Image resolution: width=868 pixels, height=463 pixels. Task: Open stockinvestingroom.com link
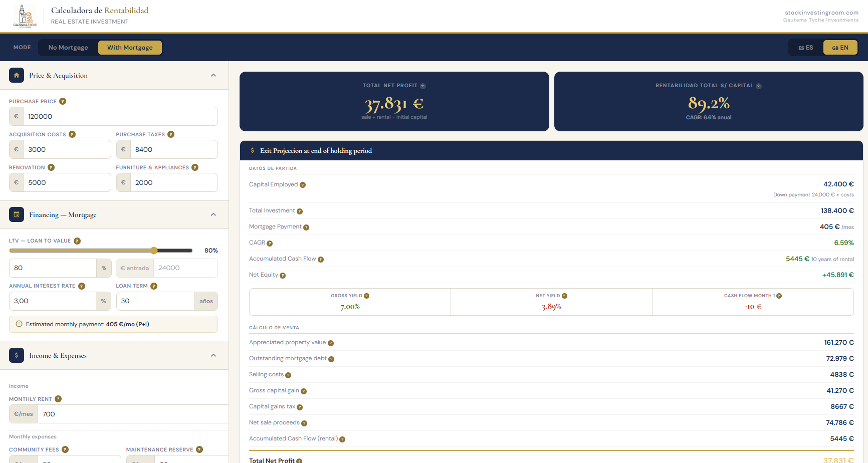coord(821,13)
